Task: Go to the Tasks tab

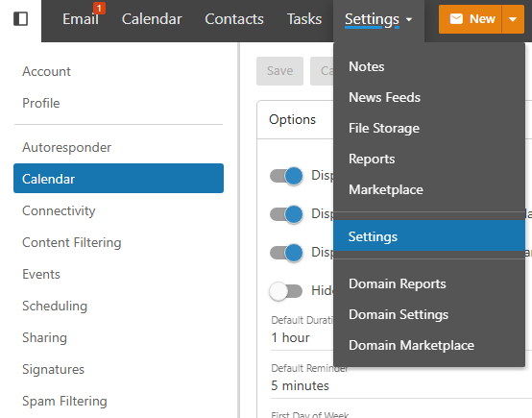Action: [x=304, y=19]
